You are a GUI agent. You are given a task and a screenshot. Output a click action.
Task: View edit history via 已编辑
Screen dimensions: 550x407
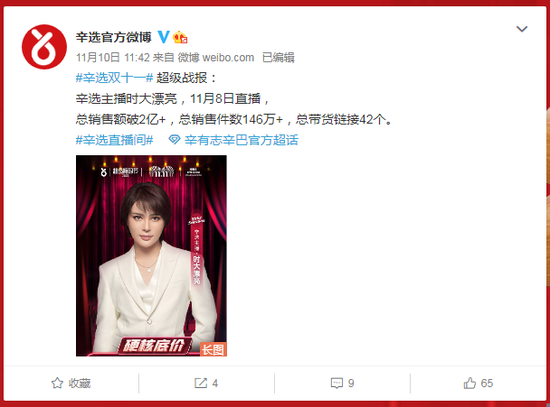278,57
